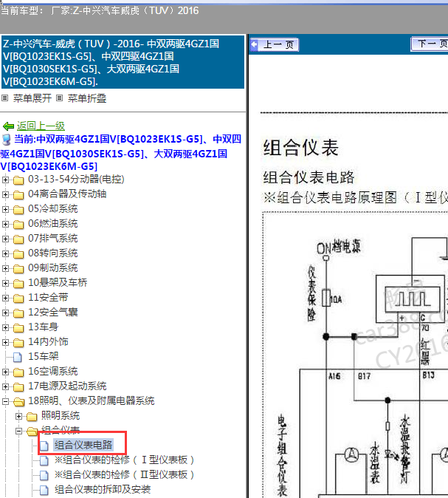This screenshot has width=448, height=498.
Task: Open the 组合仪表电路 page
Action: tap(83, 446)
